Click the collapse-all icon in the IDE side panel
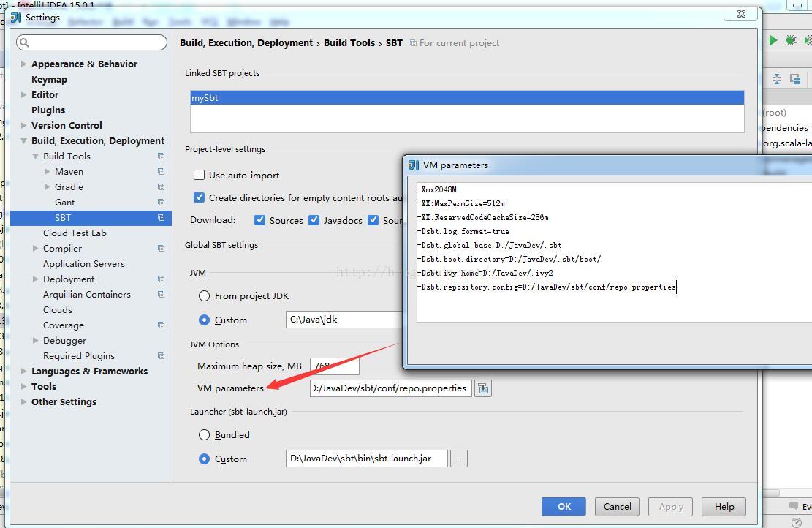This screenshot has width=812, height=528. [777, 79]
